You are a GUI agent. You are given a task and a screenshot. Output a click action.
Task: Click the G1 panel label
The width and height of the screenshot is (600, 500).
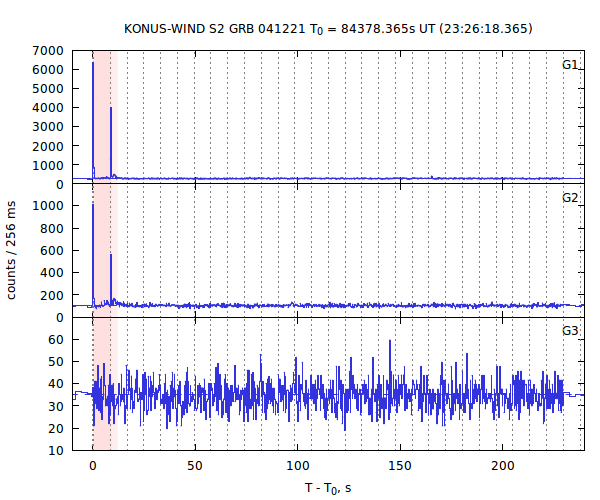tap(569, 65)
